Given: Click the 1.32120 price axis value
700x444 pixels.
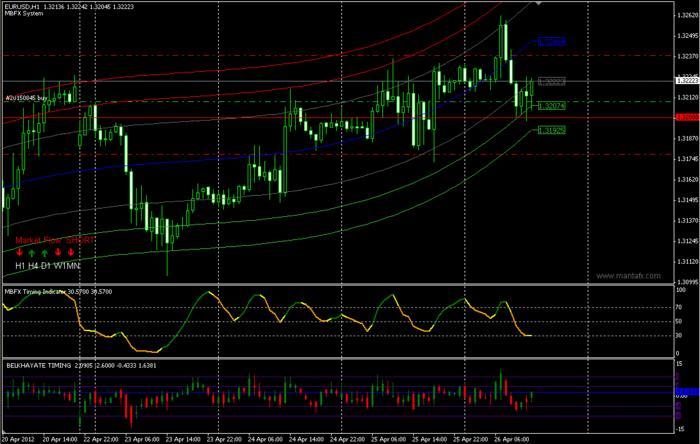Looking at the screenshot, I should (688, 97).
